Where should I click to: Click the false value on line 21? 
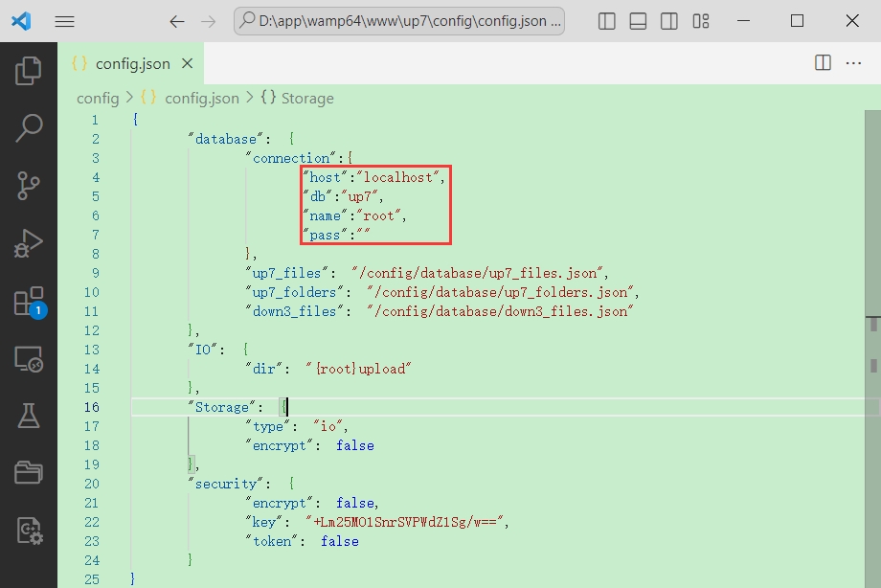click(355, 503)
